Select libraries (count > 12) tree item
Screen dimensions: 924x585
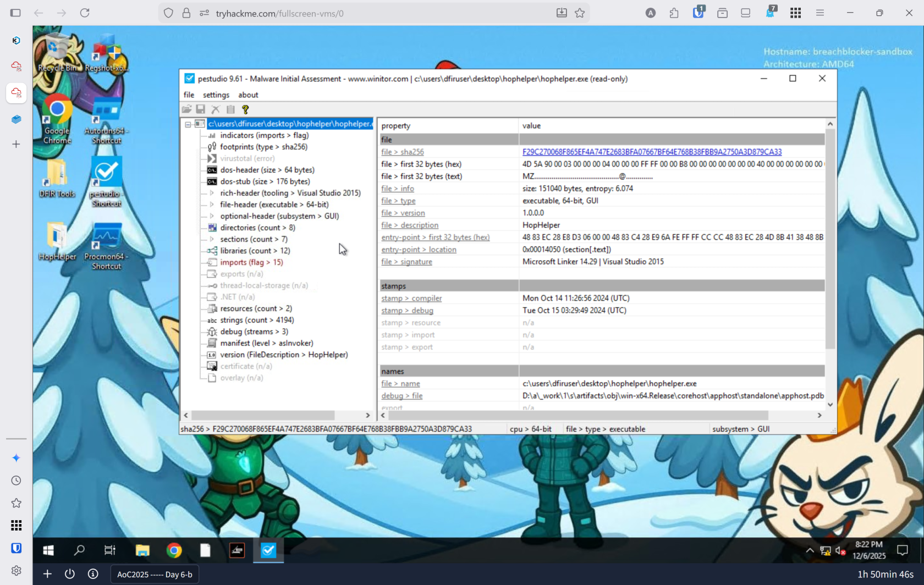pos(255,251)
